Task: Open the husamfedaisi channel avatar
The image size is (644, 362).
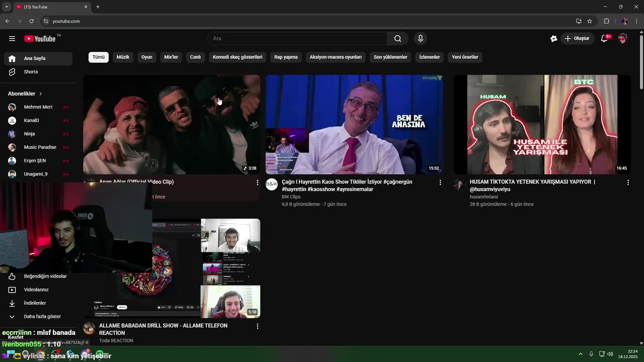Action: pos(460,185)
